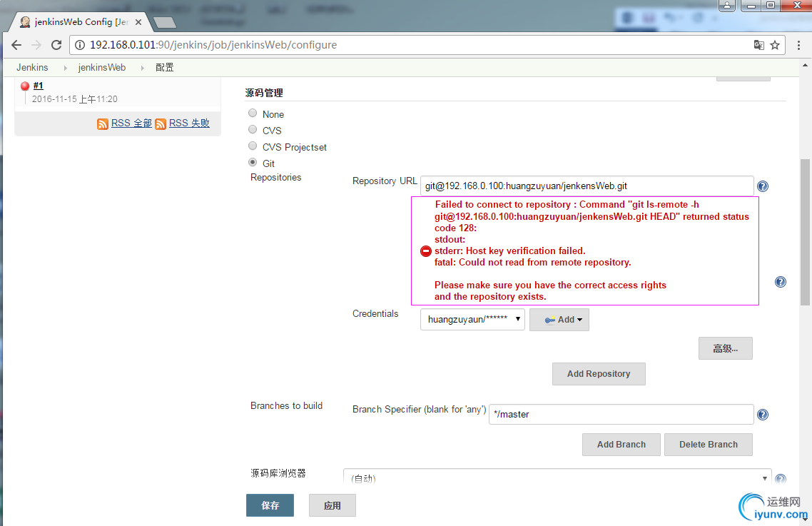The height and width of the screenshot is (526, 812).
Task: Click the RSS 全部 feed icon
Action: (103, 124)
